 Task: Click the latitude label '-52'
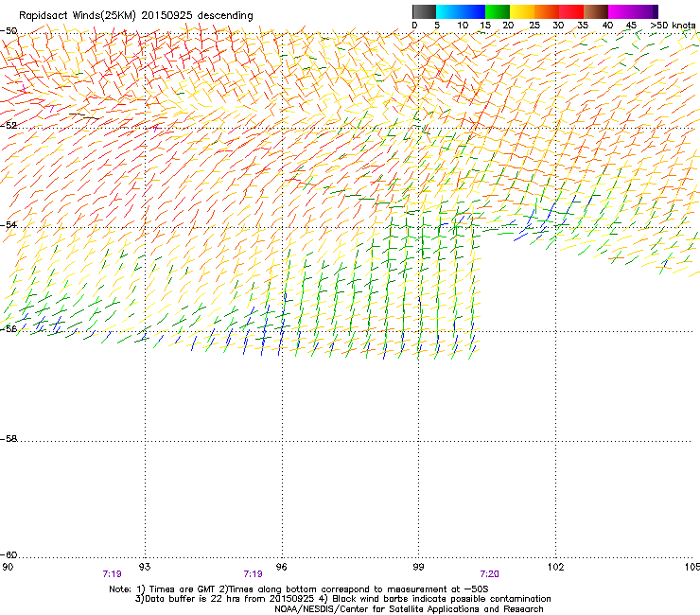pos(9,126)
